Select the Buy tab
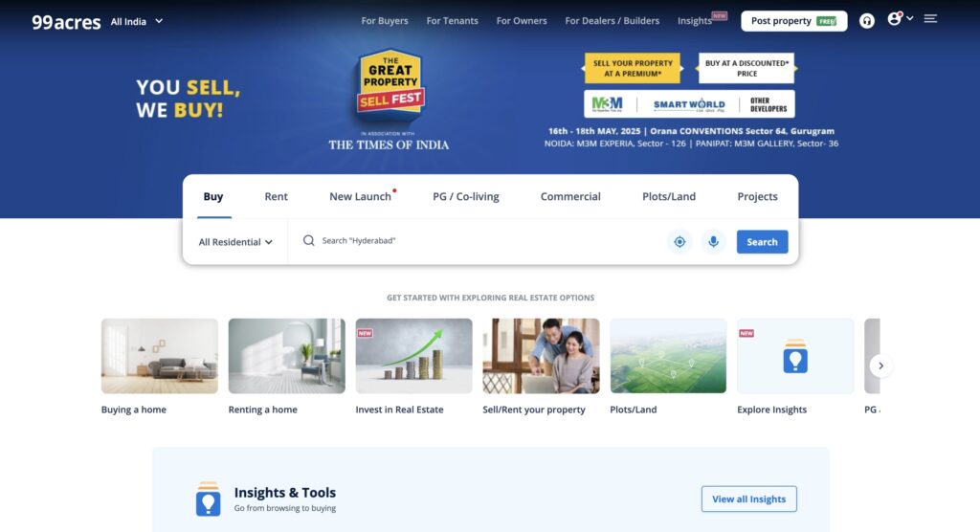This screenshot has height=532, width=980. [x=213, y=196]
